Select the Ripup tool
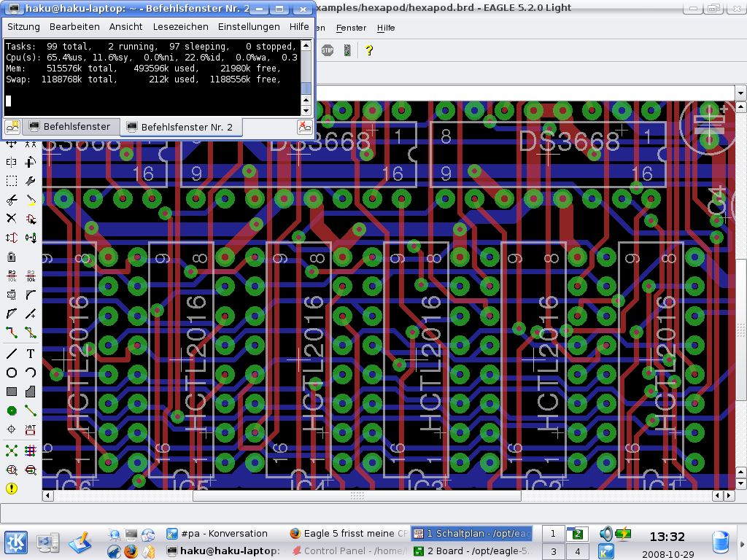The height and width of the screenshot is (560, 747). point(31,332)
